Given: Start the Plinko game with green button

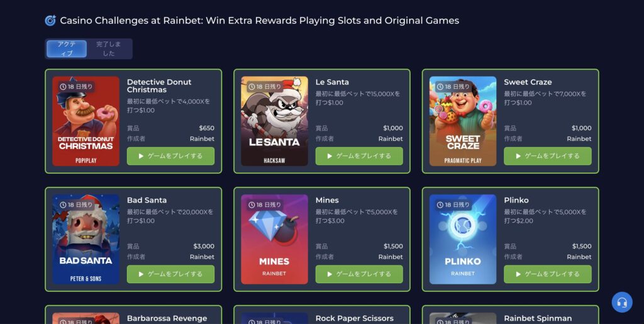Looking at the screenshot, I should 548,274.
